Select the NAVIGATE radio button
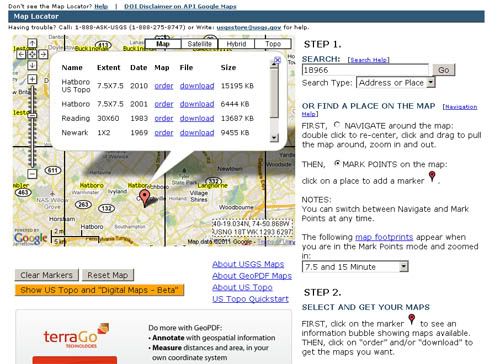500x364 pixels. [337, 125]
